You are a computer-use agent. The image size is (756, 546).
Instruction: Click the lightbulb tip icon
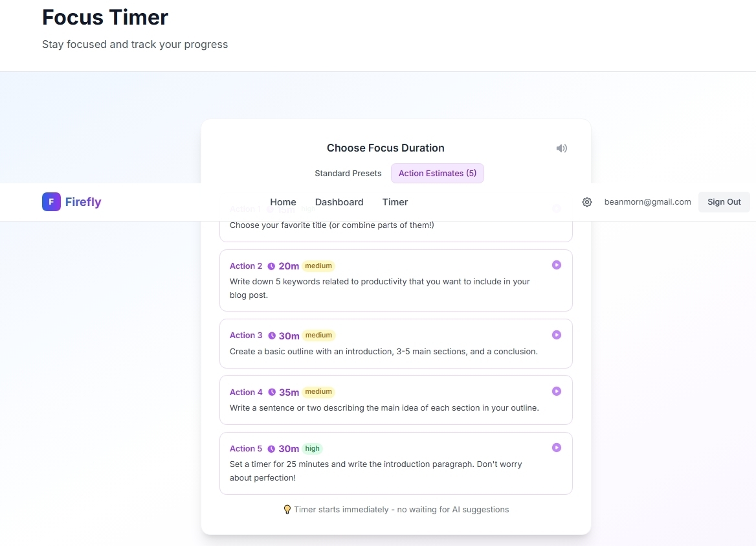tap(287, 509)
